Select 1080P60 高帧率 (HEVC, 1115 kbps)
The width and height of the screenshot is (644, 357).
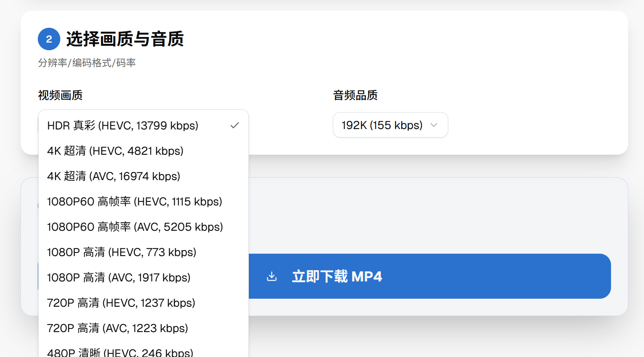point(135,202)
